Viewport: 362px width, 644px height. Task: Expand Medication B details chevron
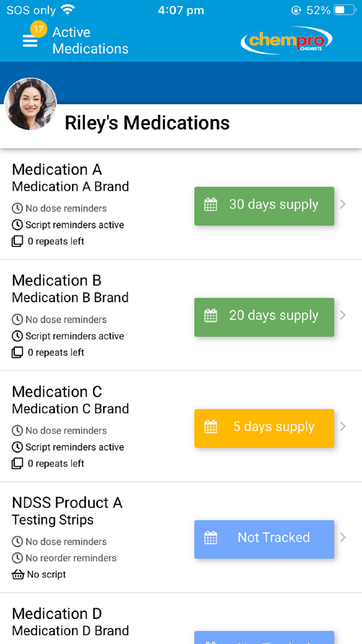[x=343, y=315]
